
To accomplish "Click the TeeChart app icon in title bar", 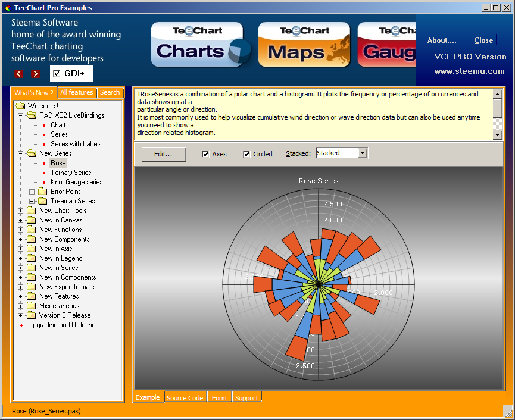I will click(x=8, y=8).
